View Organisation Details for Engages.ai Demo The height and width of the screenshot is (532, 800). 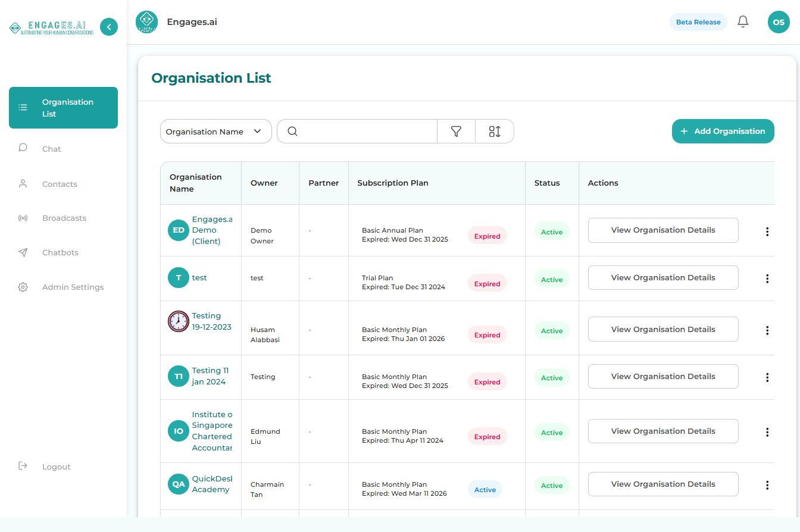click(663, 230)
